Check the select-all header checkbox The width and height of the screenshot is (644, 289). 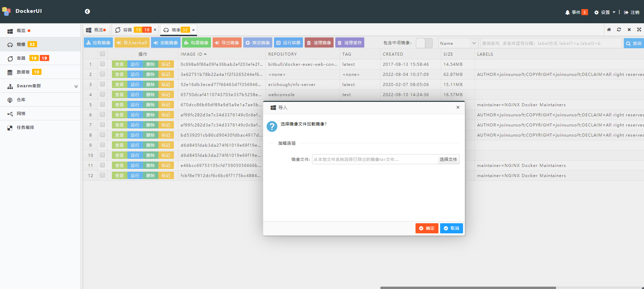[x=102, y=54]
